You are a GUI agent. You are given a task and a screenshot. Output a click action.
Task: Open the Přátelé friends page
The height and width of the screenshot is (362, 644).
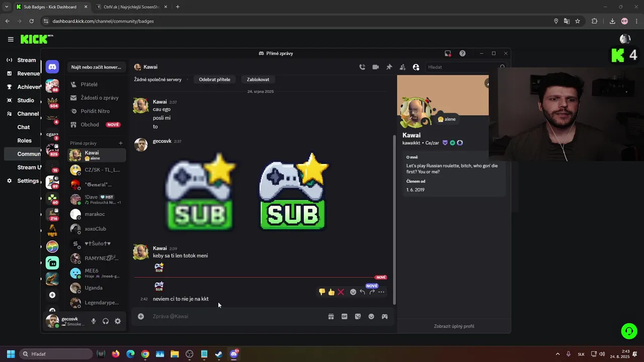pos(97,84)
